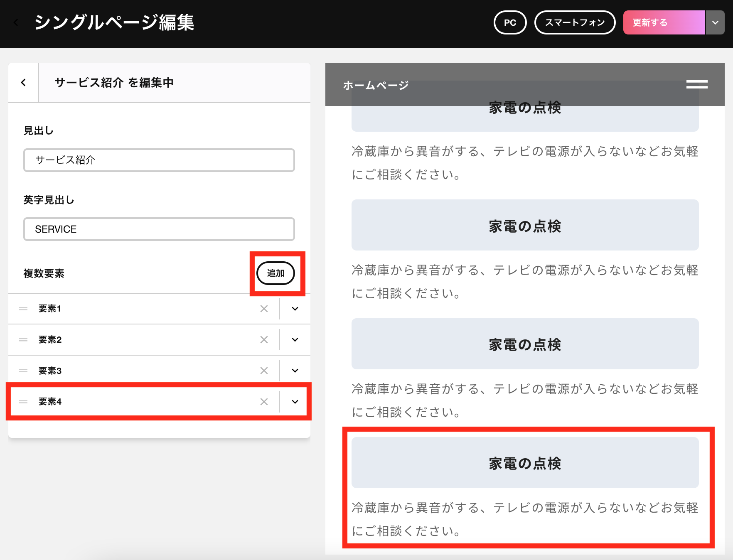Select the 要素4 row label
The height and width of the screenshot is (560, 733).
click(50, 402)
